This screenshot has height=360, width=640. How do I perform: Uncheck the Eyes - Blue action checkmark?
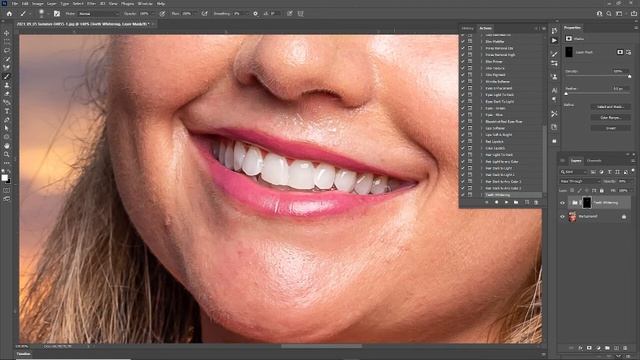click(x=463, y=115)
